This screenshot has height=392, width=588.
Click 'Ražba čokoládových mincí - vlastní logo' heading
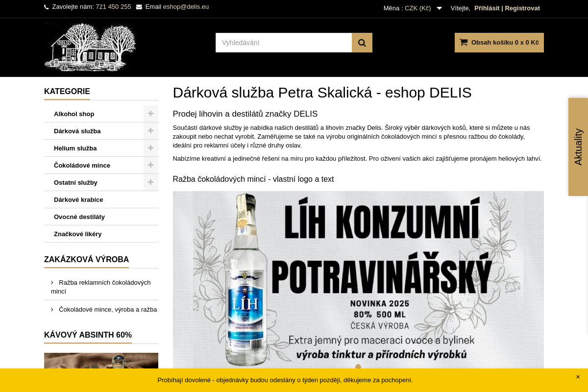point(253,179)
